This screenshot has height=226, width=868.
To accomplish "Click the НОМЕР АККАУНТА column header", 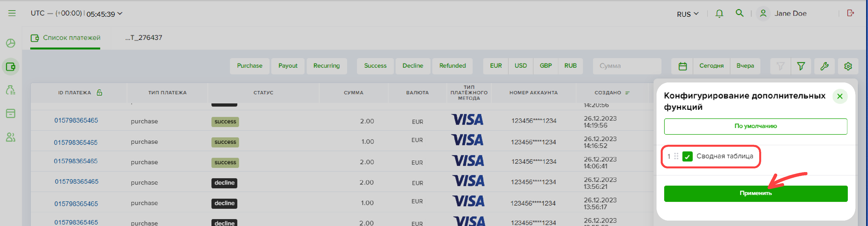I will (533, 93).
